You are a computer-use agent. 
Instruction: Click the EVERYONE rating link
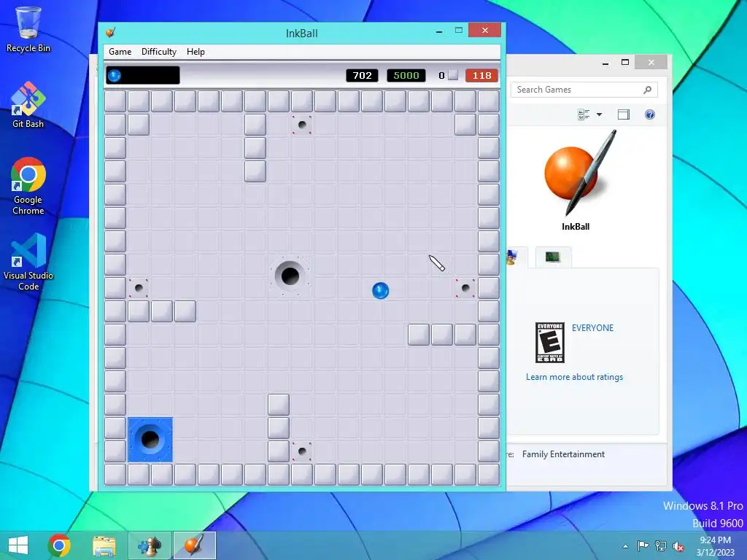[592, 328]
